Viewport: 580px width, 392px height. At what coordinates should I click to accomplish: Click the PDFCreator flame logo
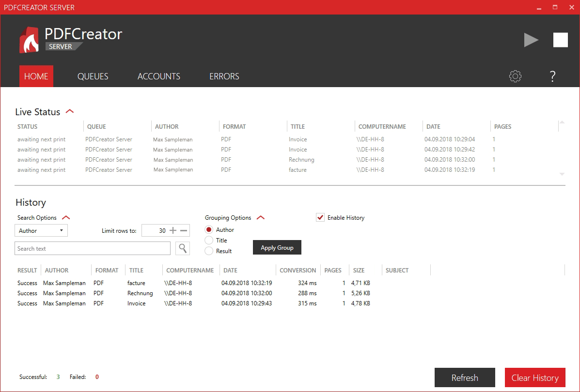tap(28, 39)
